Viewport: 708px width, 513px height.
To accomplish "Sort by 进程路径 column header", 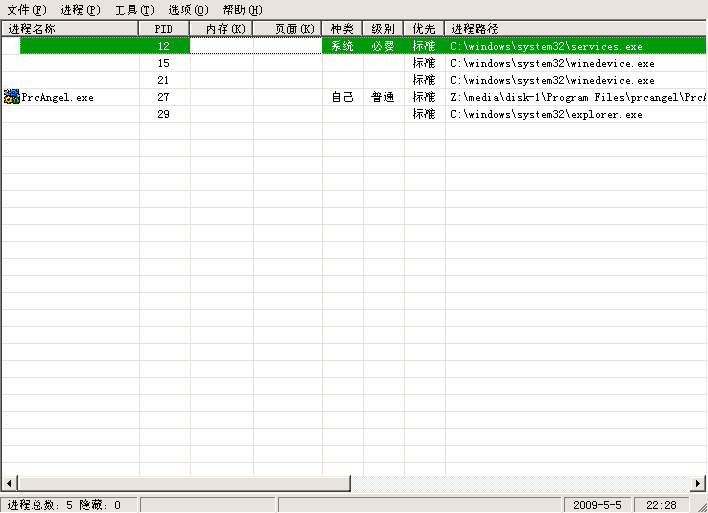I will click(576, 29).
